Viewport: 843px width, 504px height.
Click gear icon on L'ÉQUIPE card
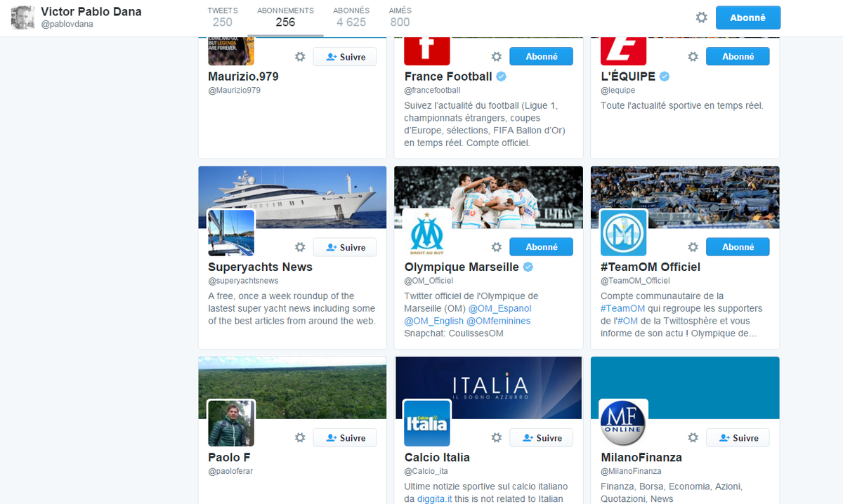pos(693,57)
